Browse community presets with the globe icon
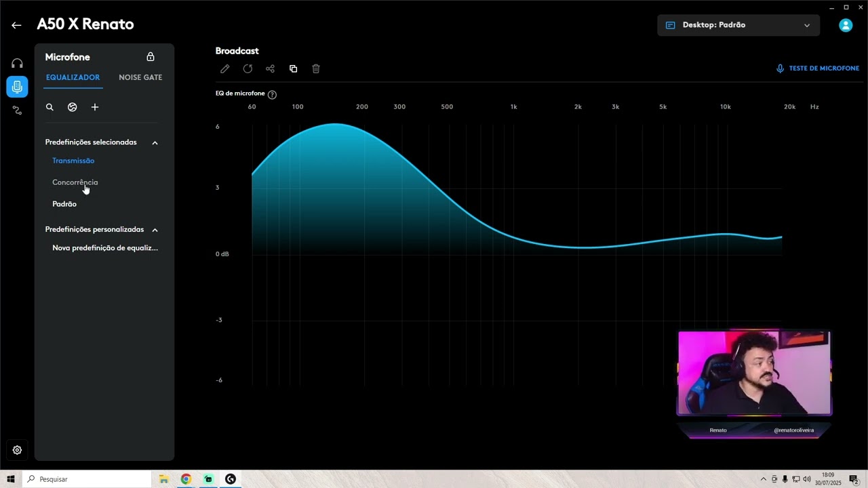This screenshot has width=868, height=488. [x=73, y=107]
